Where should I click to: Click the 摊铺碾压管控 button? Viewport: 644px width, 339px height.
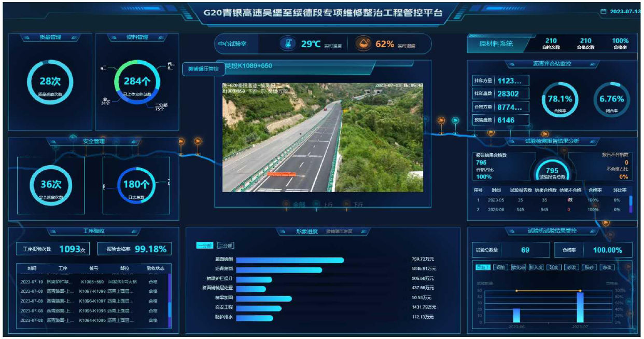pos(203,69)
